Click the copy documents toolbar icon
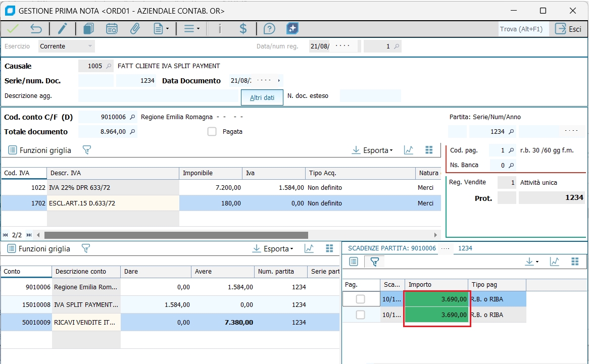This screenshot has width=591, height=364. click(89, 29)
